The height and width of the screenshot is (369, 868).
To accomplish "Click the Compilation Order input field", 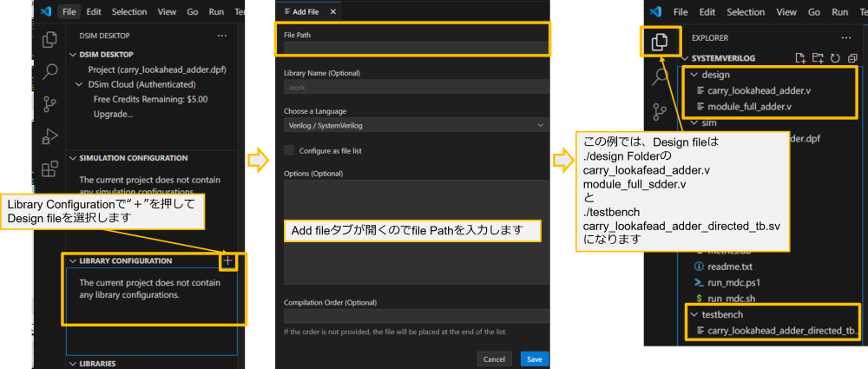I will pyautogui.click(x=416, y=316).
